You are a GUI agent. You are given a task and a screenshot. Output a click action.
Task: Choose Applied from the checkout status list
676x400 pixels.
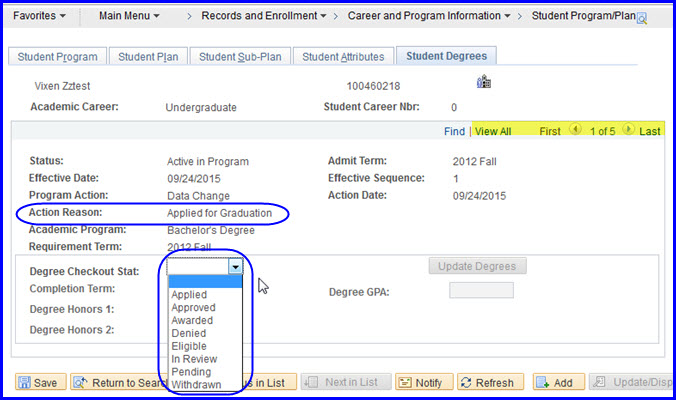(x=189, y=295)
